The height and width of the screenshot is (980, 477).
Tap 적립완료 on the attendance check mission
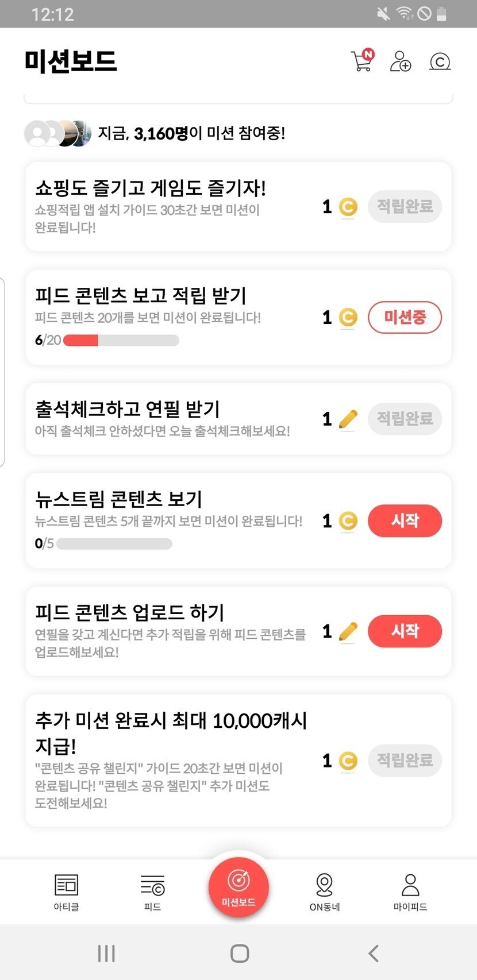pyautogui.click(x=405, y=418)
